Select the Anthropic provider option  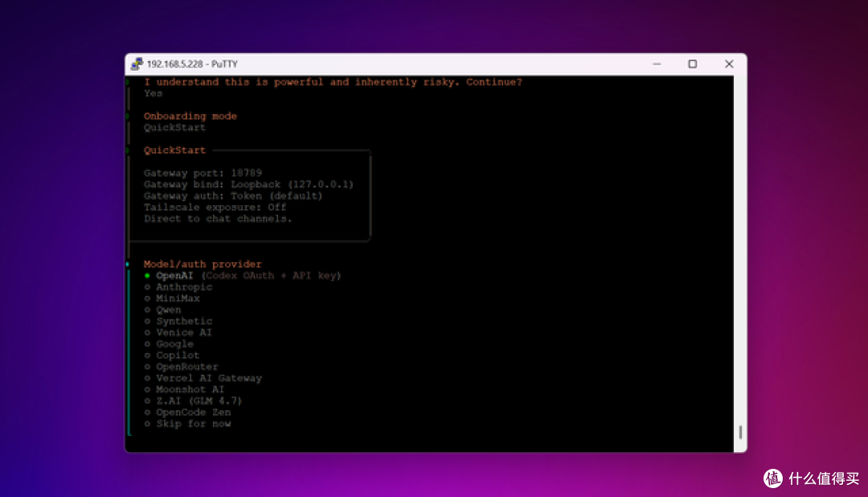click(178, 287)
